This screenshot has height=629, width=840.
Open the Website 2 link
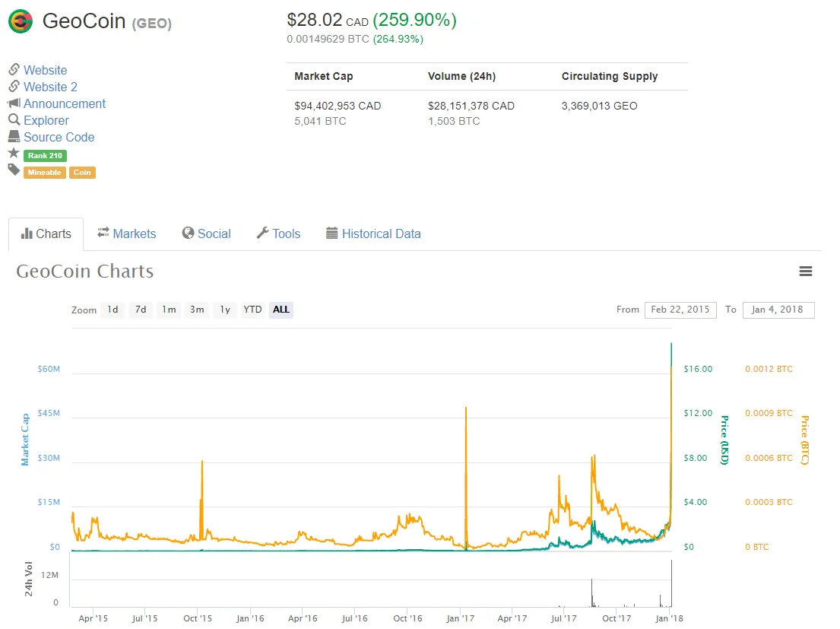(50, 87)
